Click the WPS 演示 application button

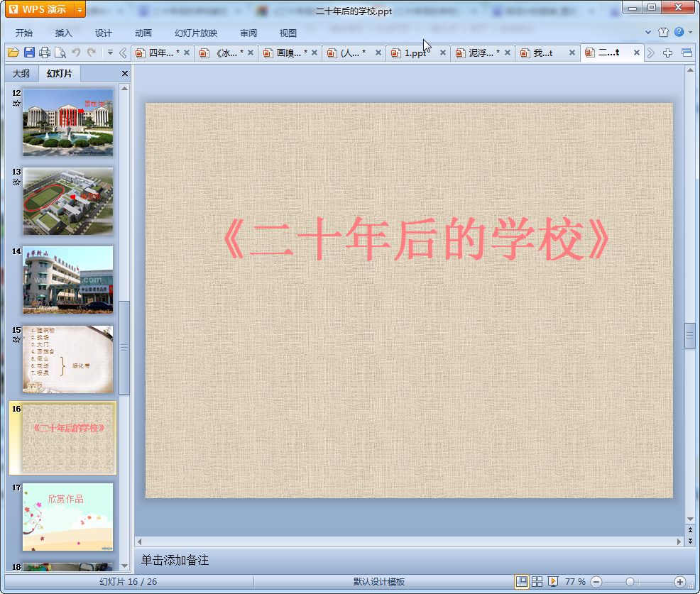[x=40, y=9]
